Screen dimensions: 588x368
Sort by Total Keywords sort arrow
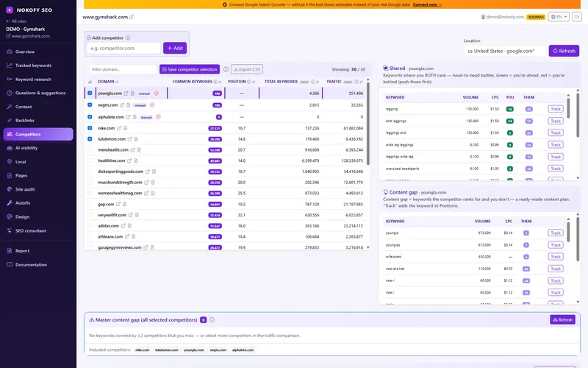point(318,82)
